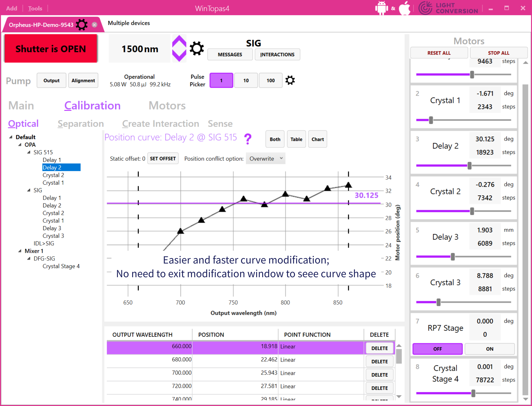Select IDL>SIG tree item
The image size is (532, 406).
(x=44, y=243)
